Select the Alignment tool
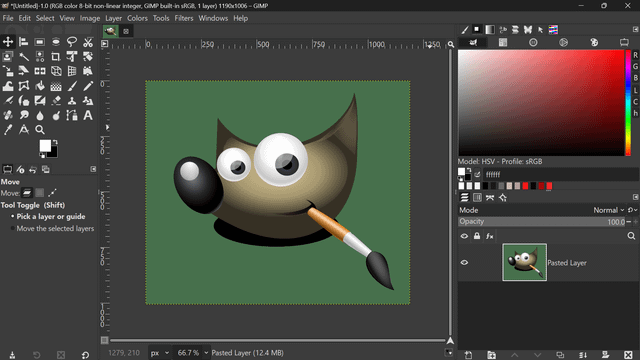Viewport: 640px width, 360px height. tap(24, 42)
